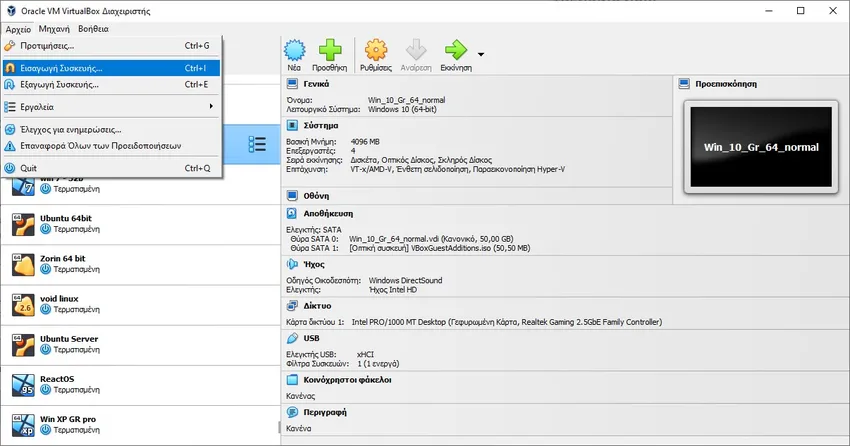Click the Ubuntu Server OS icon
Viewport: 850px width, 446px height.
(23, 345)
